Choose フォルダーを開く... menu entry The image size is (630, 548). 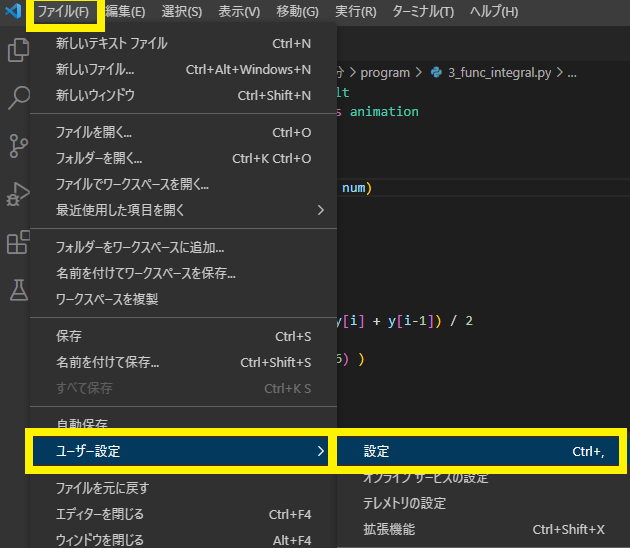point(99,158)
